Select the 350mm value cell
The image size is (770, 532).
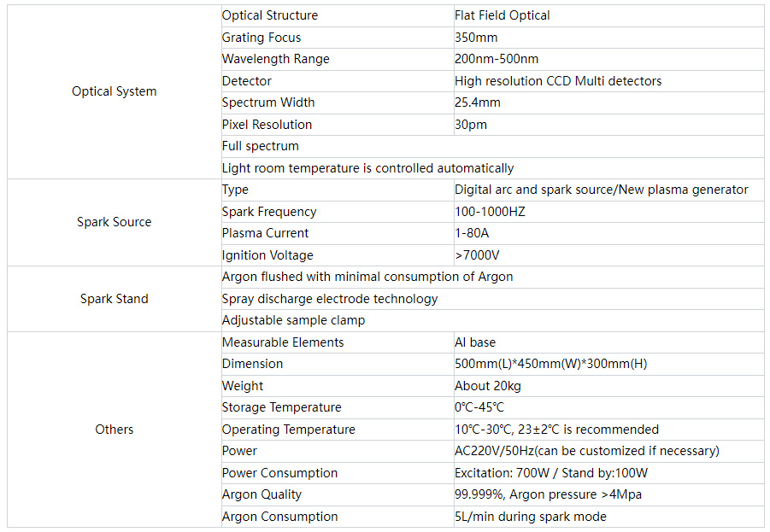609,38
